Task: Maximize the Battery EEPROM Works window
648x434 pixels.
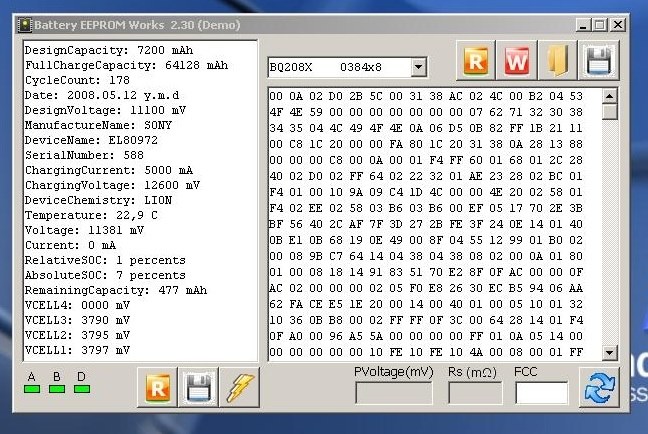Action: tap(600, 25)
